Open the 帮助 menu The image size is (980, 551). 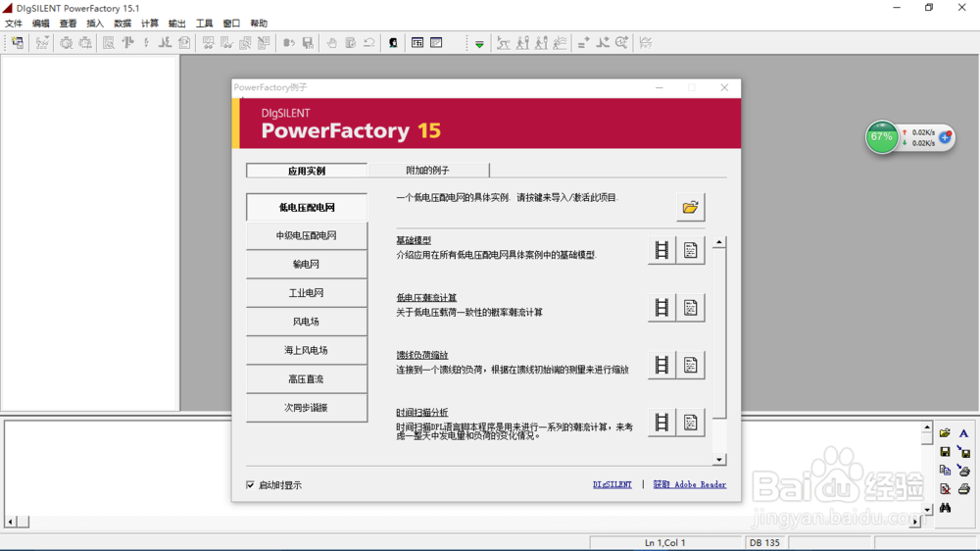tap(259, 24)
